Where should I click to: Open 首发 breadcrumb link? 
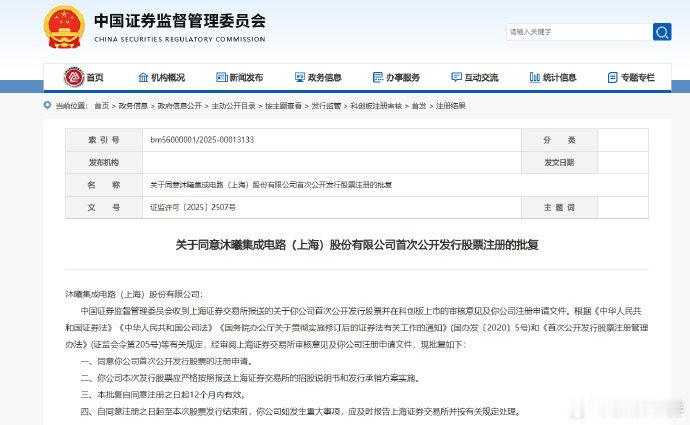[419, 106]
